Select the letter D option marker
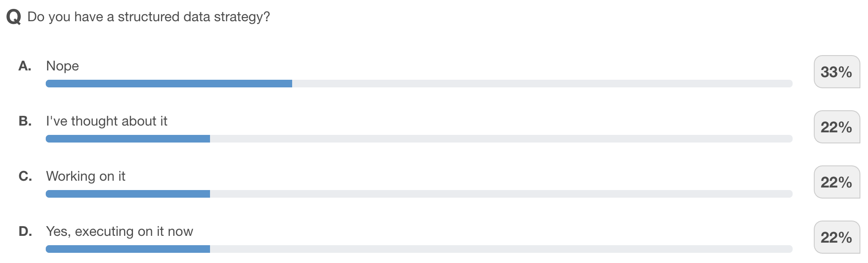The image size is (868, 263). click(25, 231)
